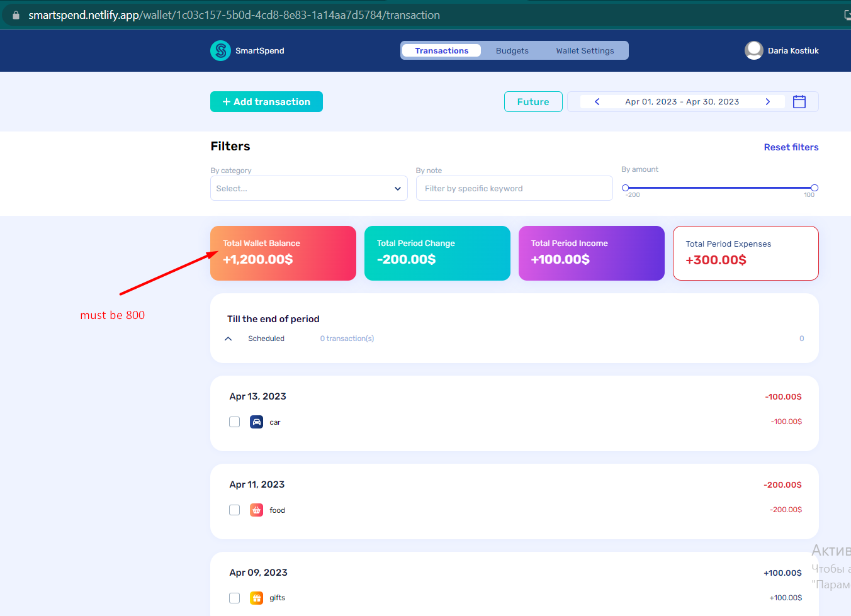Image resolution: width=851 pixels, height=616 pixels.
Task: Click the Add transaction button
Action: click(266, 101)
